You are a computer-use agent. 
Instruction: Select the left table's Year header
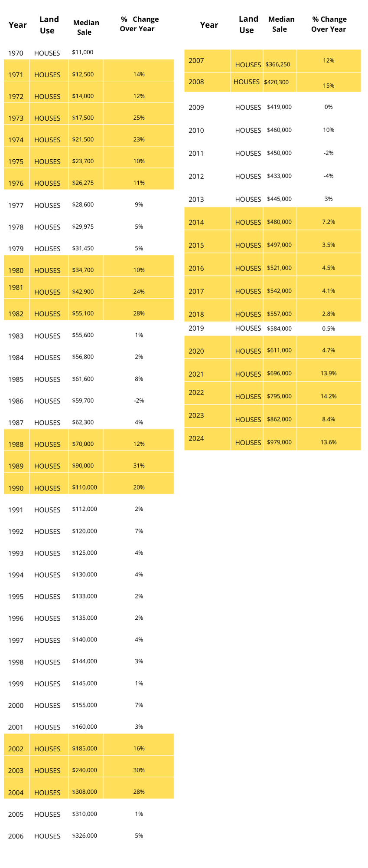[18, 25]
